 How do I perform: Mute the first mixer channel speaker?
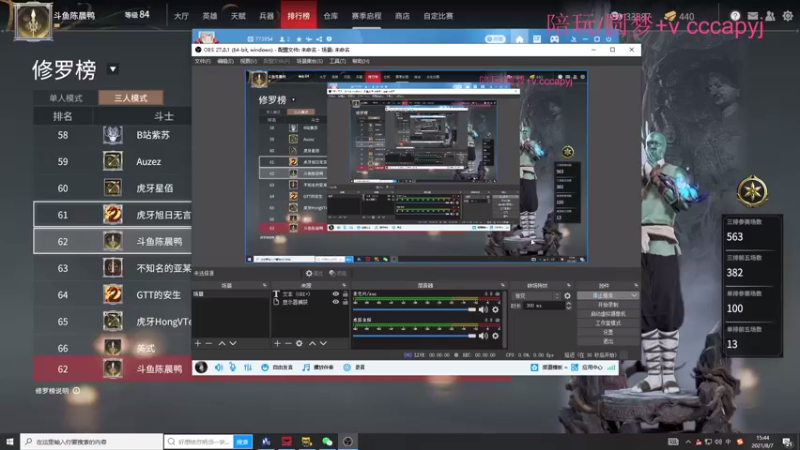pyautogui.click(x=483, y=310)
